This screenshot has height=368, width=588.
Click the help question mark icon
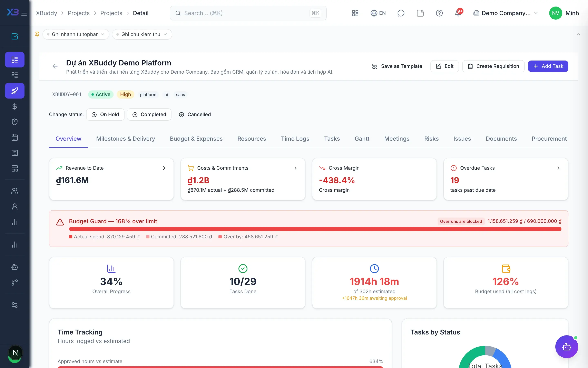(x=439, y=13)
